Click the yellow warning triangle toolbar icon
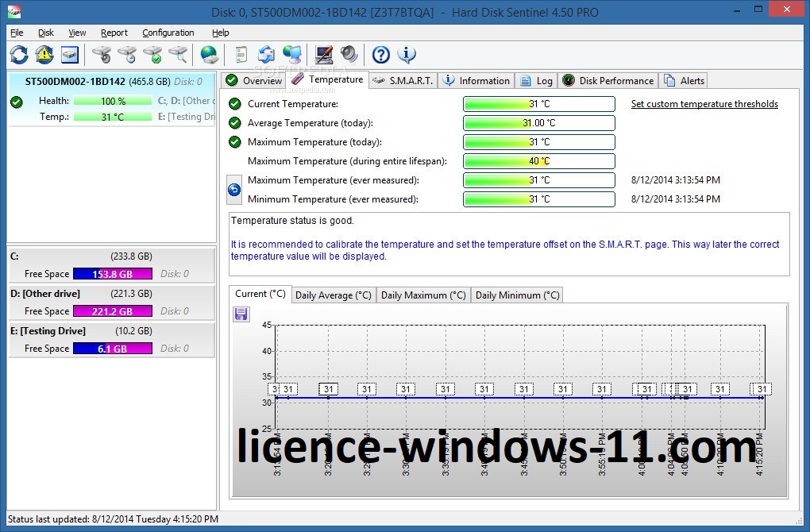810x532 pixels. pos(44,54)
